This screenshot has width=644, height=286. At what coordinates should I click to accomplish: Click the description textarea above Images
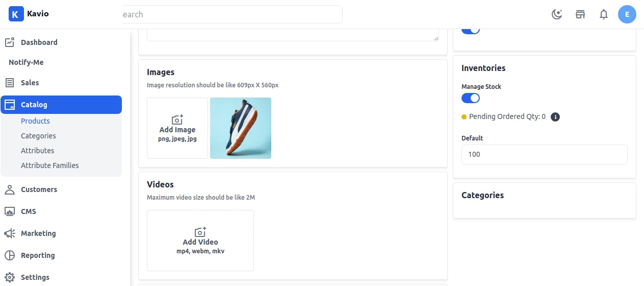(x=293, y=35)
